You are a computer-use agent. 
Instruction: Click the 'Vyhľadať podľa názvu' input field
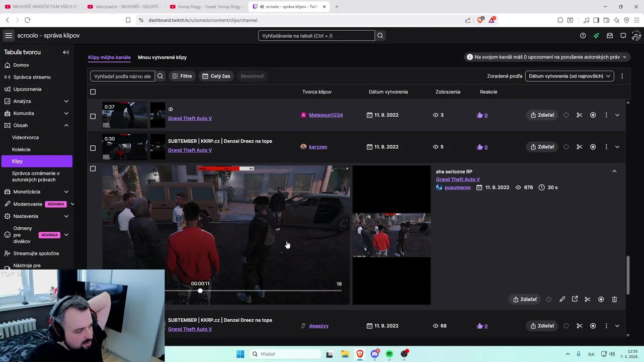coord(123,76)
